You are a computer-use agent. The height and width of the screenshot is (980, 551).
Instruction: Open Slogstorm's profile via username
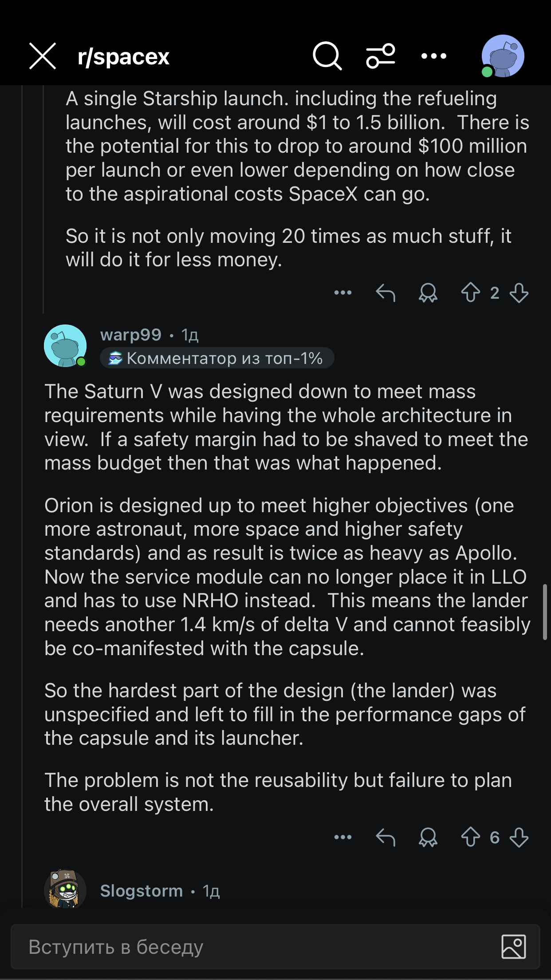(142, 891)
